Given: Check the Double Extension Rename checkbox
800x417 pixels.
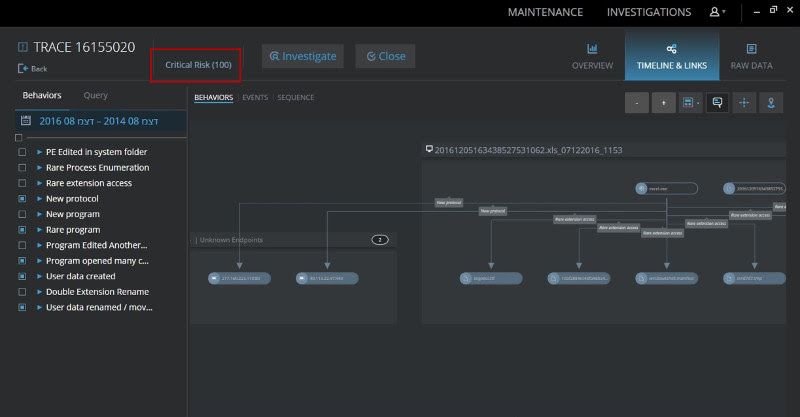Looking at the screenshot, I should click(x=22, y=292).
